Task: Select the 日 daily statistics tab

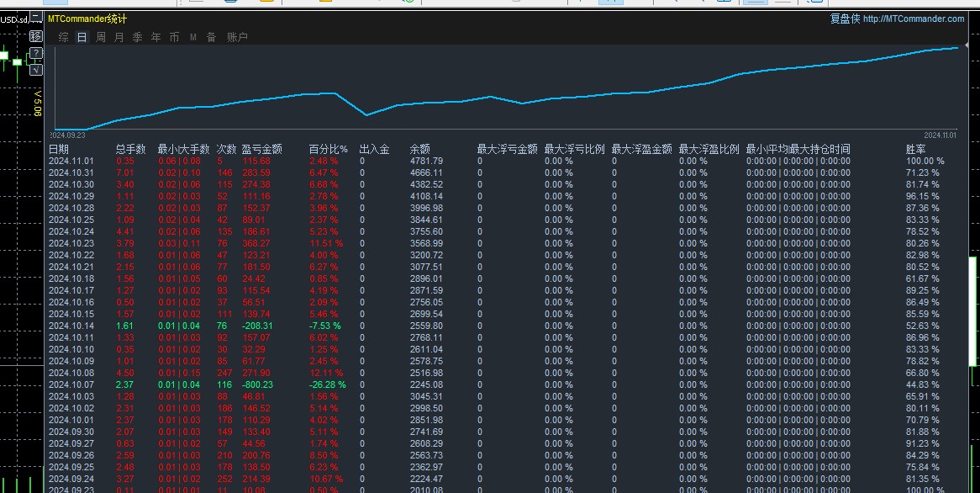Action: 82,38
